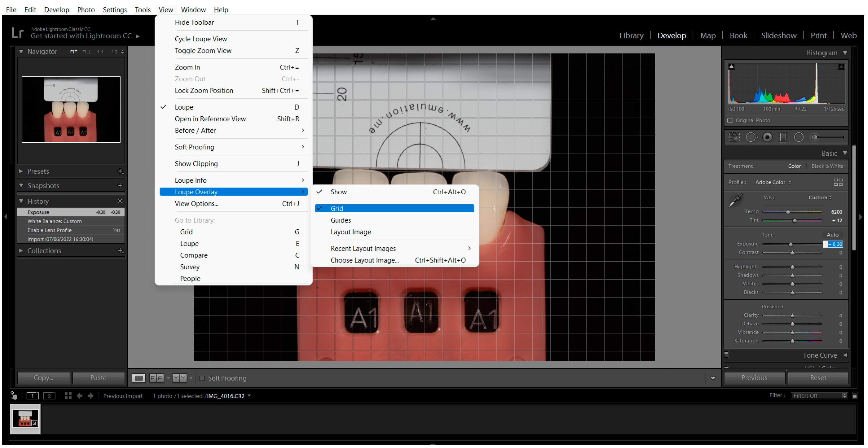The width and height of the screenshot is (868, 448).
Task: Activate the Red Eye Correction tool
Action: point(767,137)
